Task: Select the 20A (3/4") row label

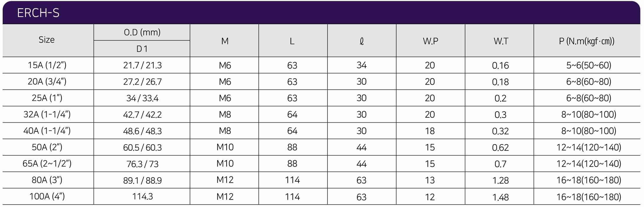Action: click(x=47, y=81)
